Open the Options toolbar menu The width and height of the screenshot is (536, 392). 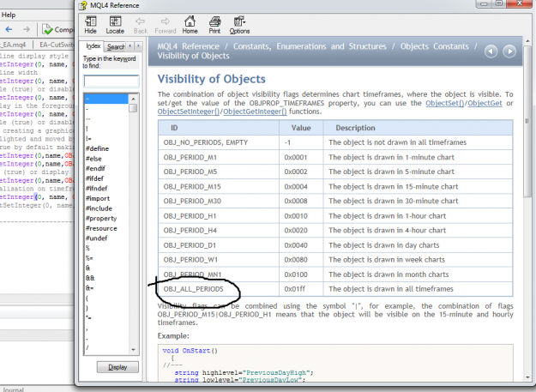[239, 25]
